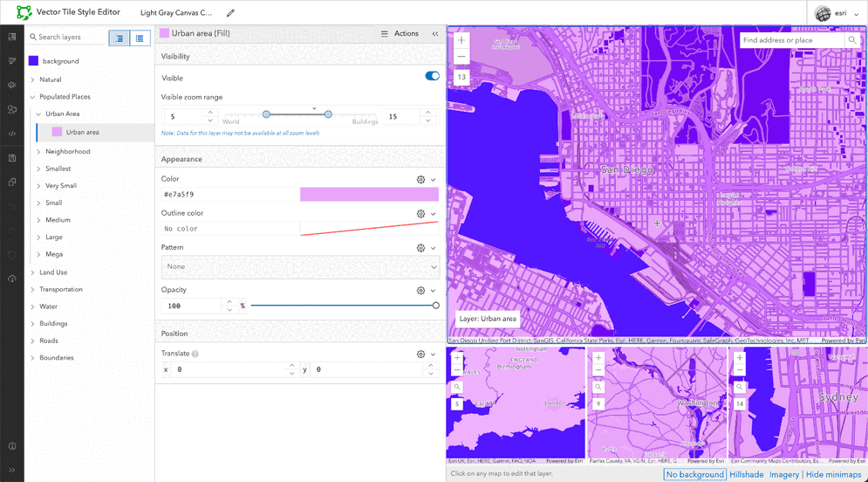Expand the Transportation layer group
The height and width of the screenshot is (482, 868).
click(x=32, y=290)
